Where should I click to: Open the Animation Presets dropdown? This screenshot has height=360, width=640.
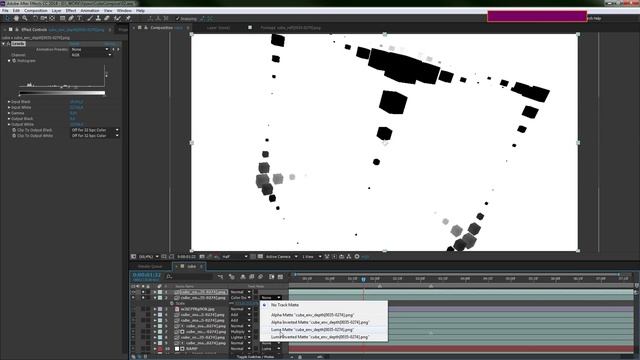(x=90, y=49)
